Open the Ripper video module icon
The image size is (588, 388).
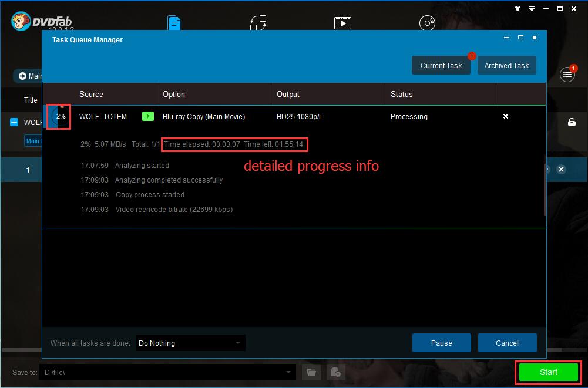(x=342, y=23)
